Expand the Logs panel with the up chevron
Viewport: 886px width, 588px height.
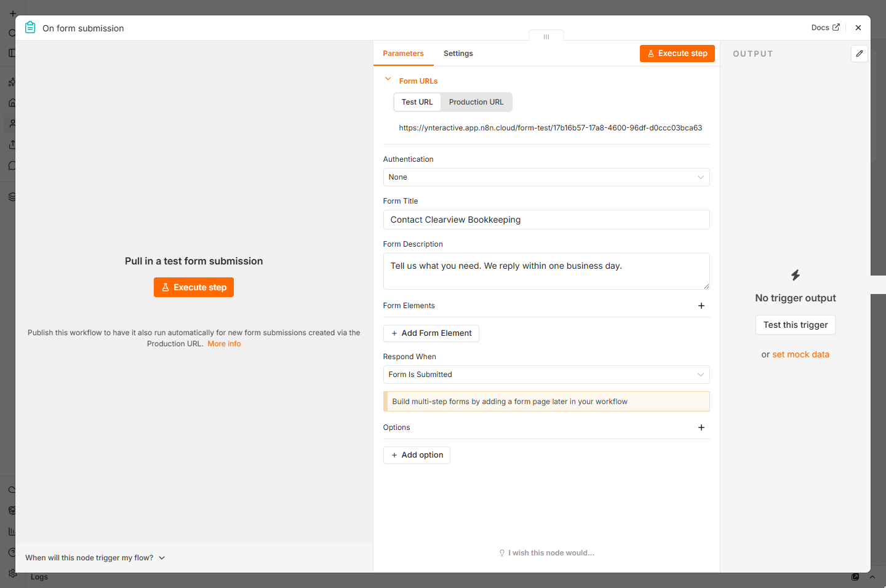(872, 577)
